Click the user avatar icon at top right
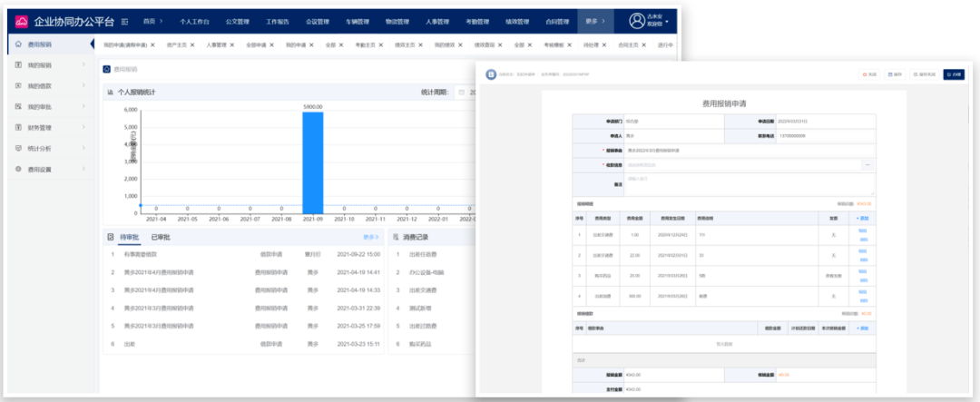The height and width of the screenshot is (402, 980). 636,20
